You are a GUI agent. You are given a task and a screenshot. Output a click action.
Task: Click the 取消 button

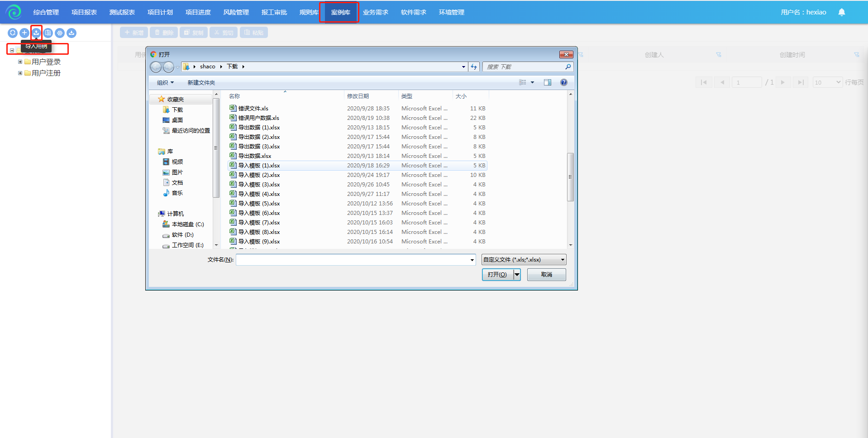[x=546, y=275]
